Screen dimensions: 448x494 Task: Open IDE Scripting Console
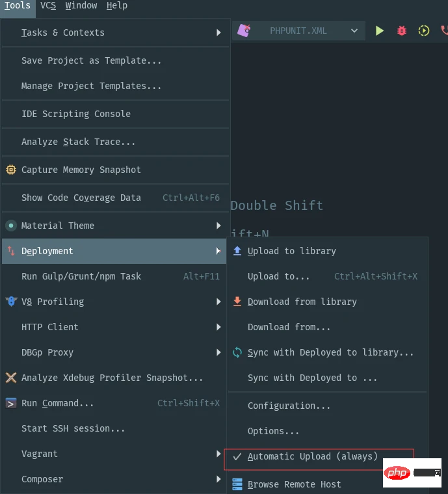coord(115,114)
